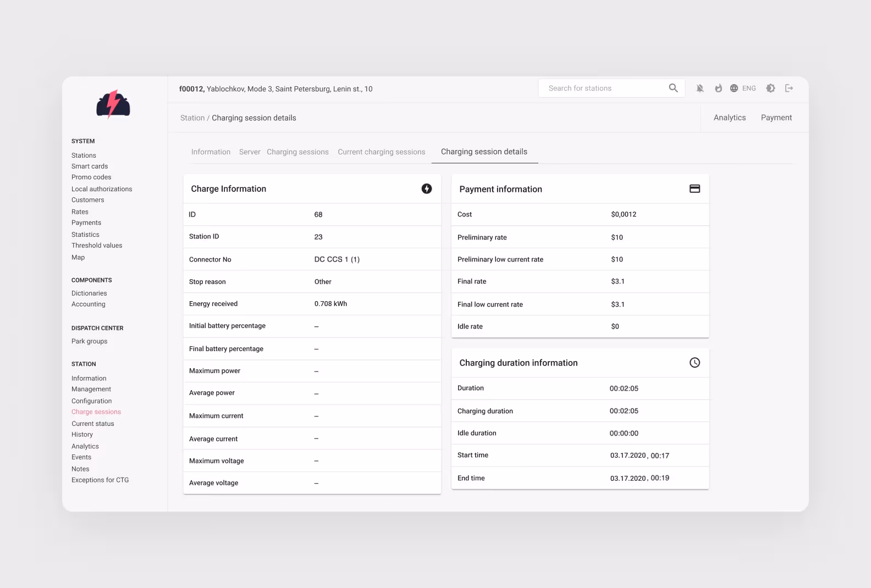Open Exceptions for CTG in sidebar

point(100,480)
